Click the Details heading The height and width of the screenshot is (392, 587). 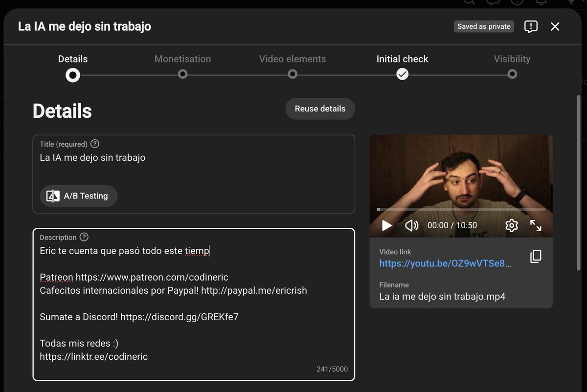(62, 111)
